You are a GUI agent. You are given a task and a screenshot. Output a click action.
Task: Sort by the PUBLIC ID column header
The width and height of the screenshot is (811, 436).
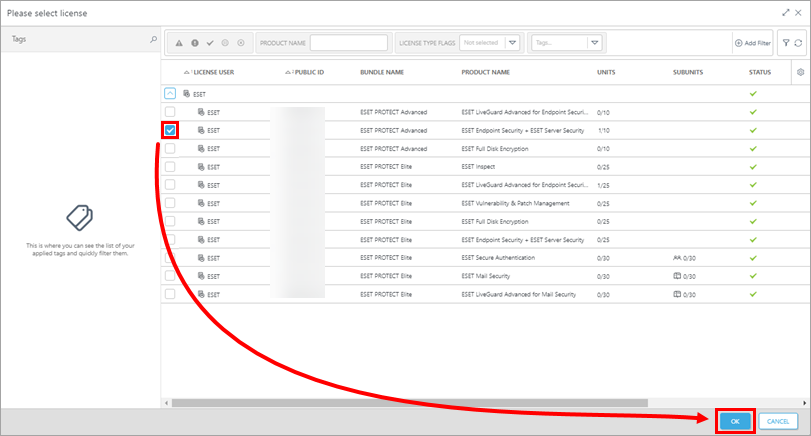click(309, 72)
